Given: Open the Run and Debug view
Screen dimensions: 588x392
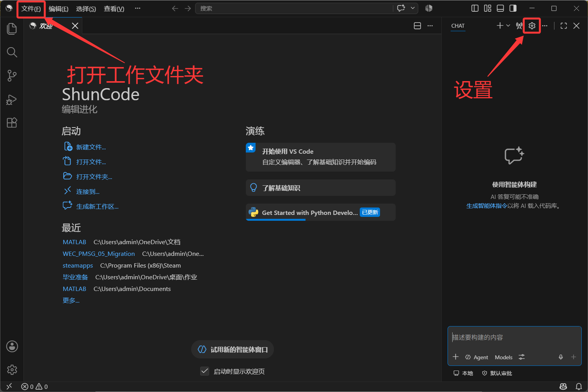Looking at the screenshot, I should 12,99.
